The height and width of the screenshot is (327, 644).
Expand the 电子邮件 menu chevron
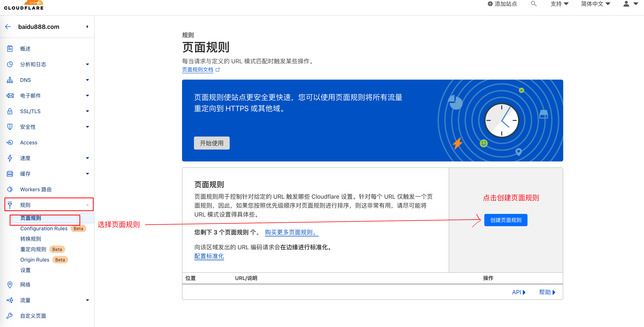point(87,96)
